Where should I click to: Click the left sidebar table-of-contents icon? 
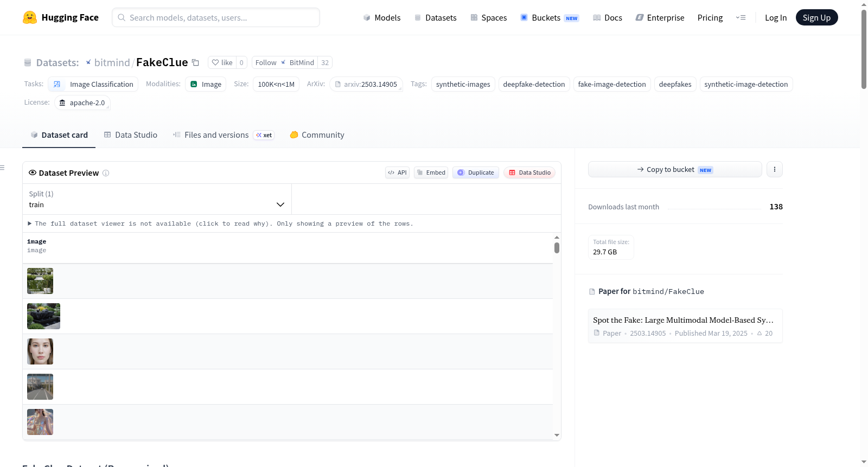coord(3,168)
